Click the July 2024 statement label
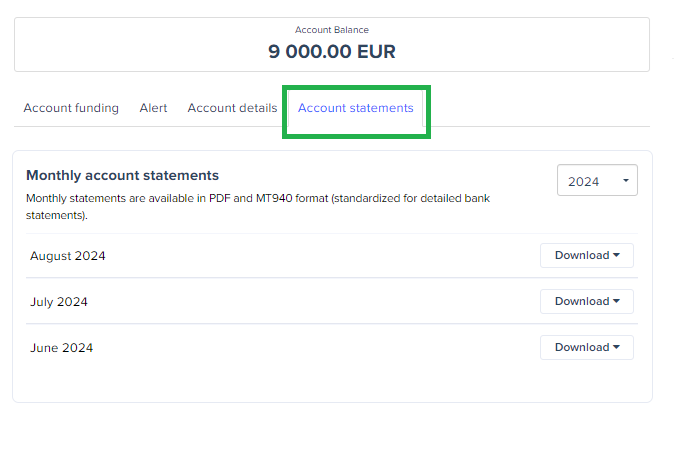Viewport: 674px width, 458px height. [61, 302]
